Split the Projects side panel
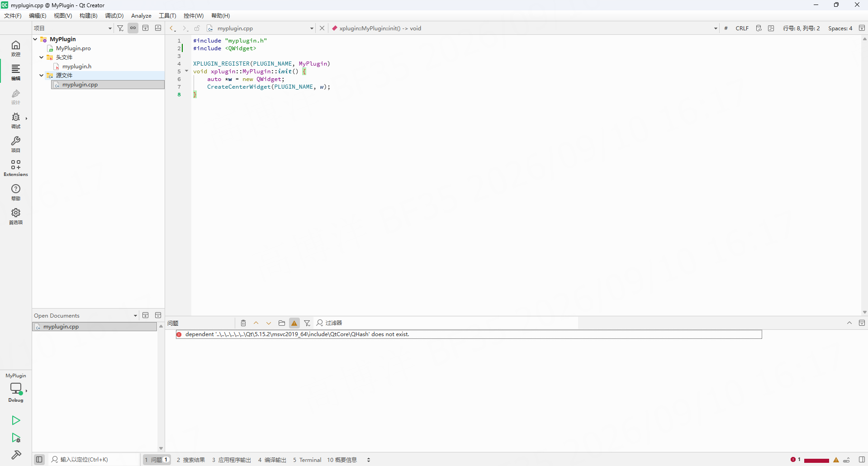The width and height of the screenshot is (868, 466). [x=146, y=28]
